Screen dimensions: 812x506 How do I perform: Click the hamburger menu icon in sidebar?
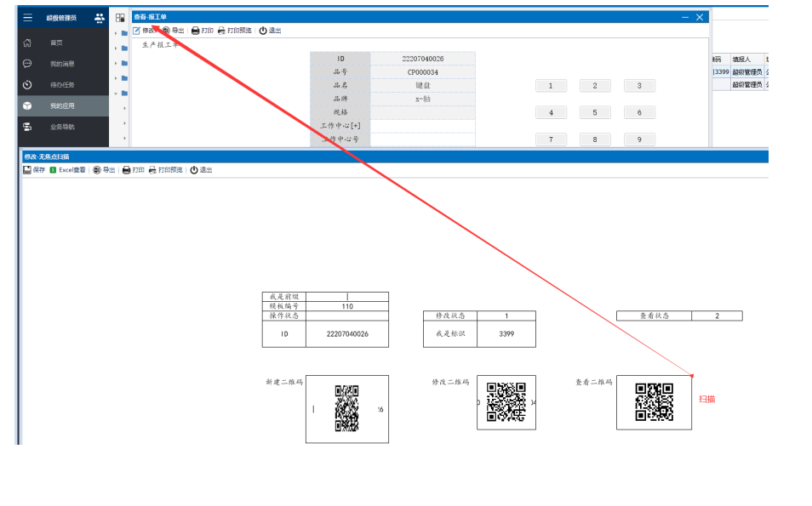point(27,17)
